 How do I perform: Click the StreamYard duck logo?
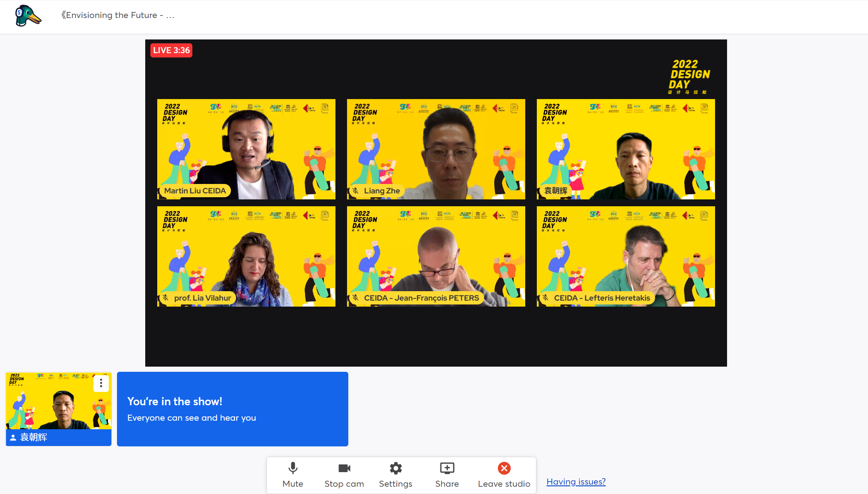pyautogui.click(x=28, y=16)
